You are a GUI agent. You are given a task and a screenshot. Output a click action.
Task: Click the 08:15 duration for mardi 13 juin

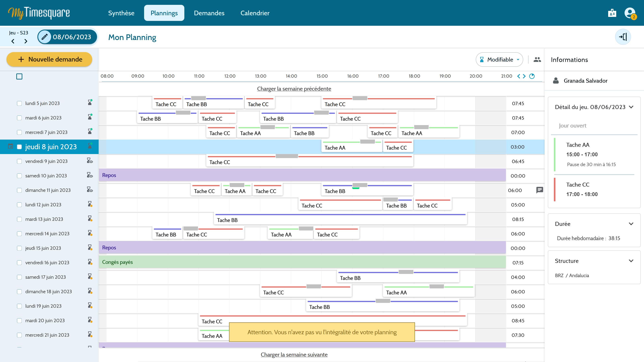518,219
